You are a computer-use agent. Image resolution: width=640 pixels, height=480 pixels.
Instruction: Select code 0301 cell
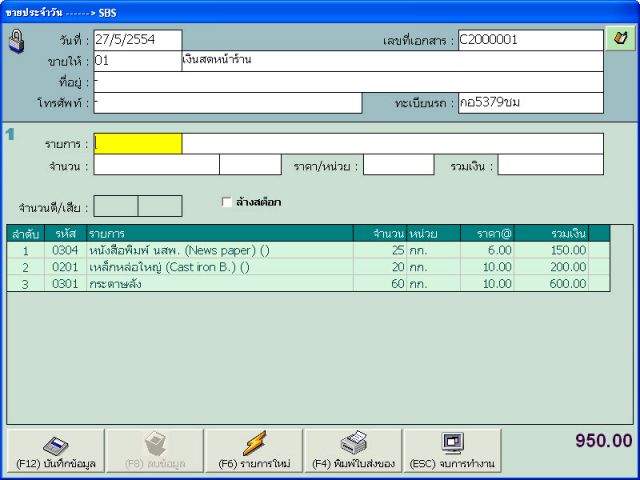[x=65, y=283]
